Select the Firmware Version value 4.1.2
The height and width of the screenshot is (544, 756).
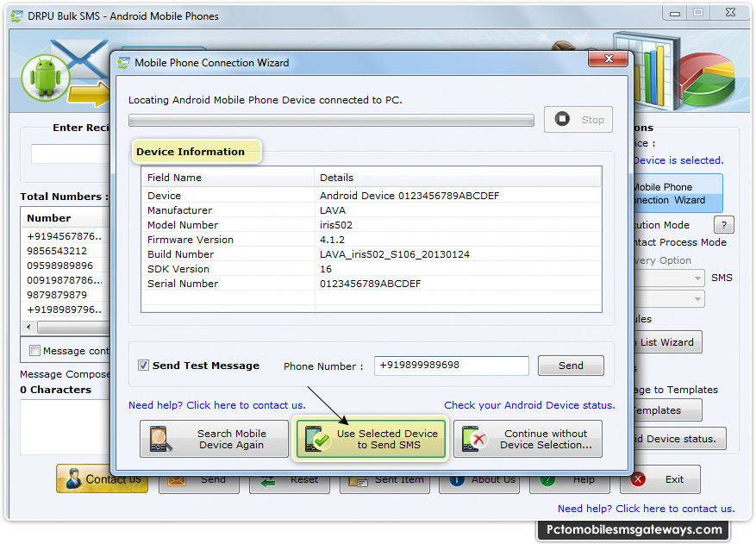pyautogui.click(x=332, y=240)
